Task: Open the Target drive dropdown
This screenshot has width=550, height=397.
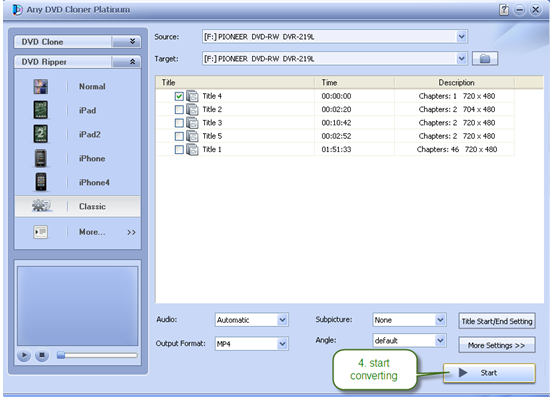Action: point(461,59)
